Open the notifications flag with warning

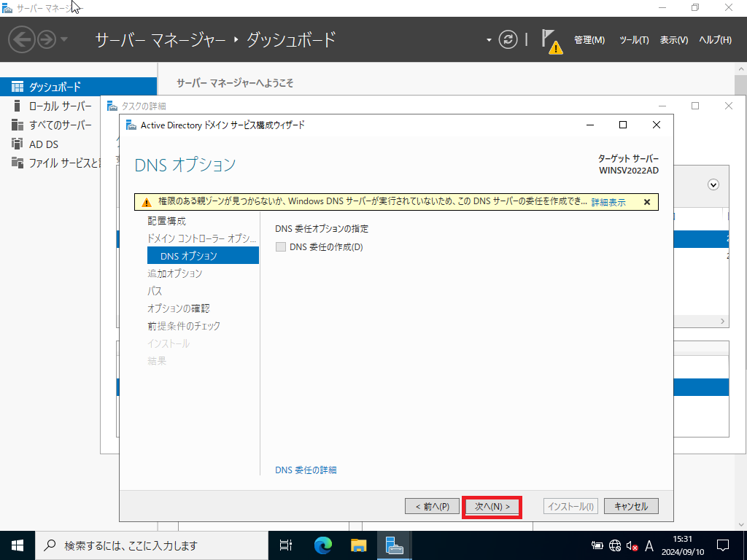tap(551, 42)
